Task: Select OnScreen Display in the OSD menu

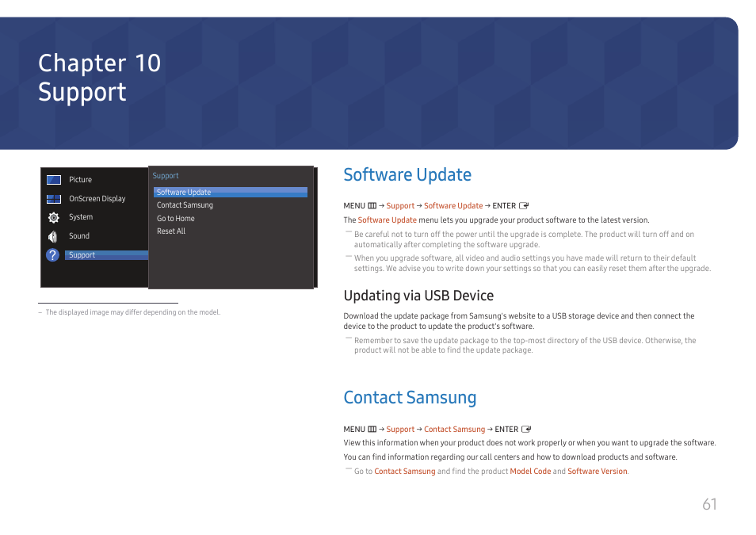Action: 97,199
